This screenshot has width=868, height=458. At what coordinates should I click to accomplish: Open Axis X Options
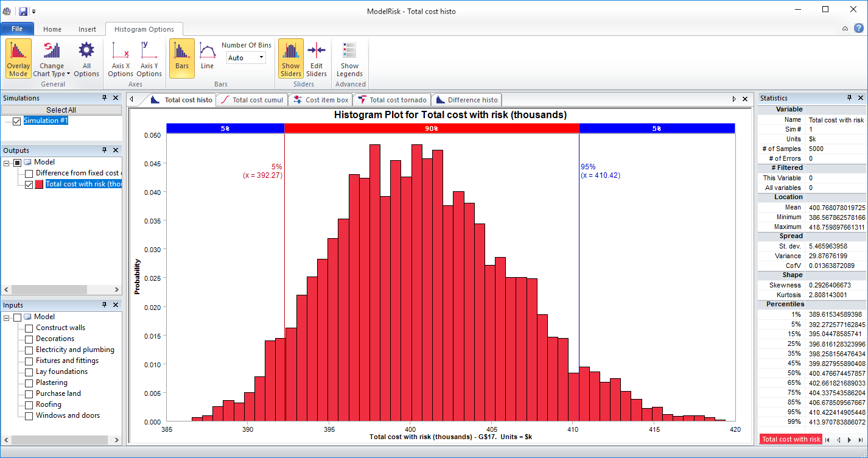point(120,58)
